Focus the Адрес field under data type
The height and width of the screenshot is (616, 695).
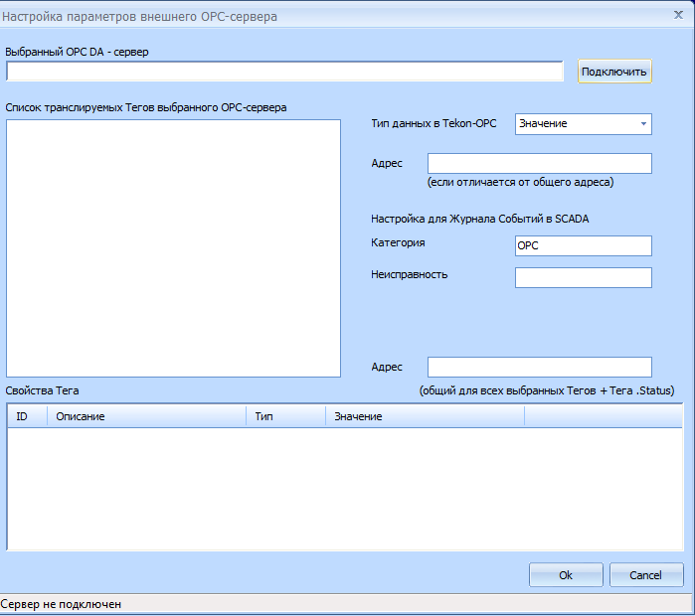(539, 163)
